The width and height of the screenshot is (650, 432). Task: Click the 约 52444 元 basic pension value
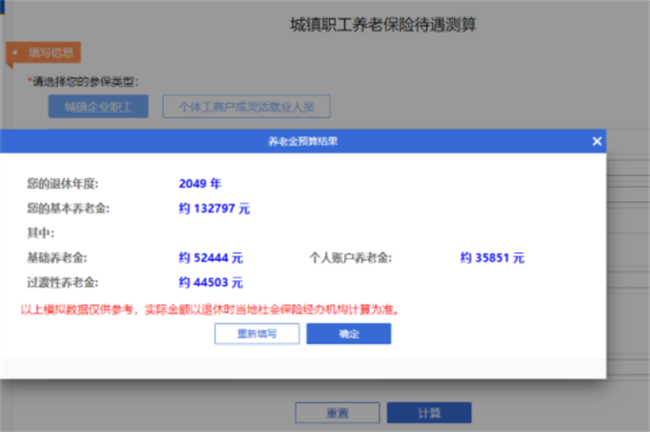coord(210,258)
